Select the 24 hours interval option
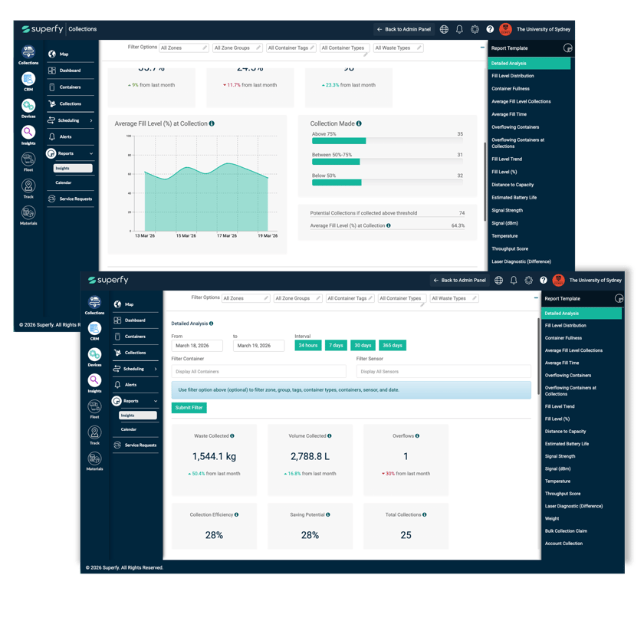The image size is (644, 644). (308, 346)
